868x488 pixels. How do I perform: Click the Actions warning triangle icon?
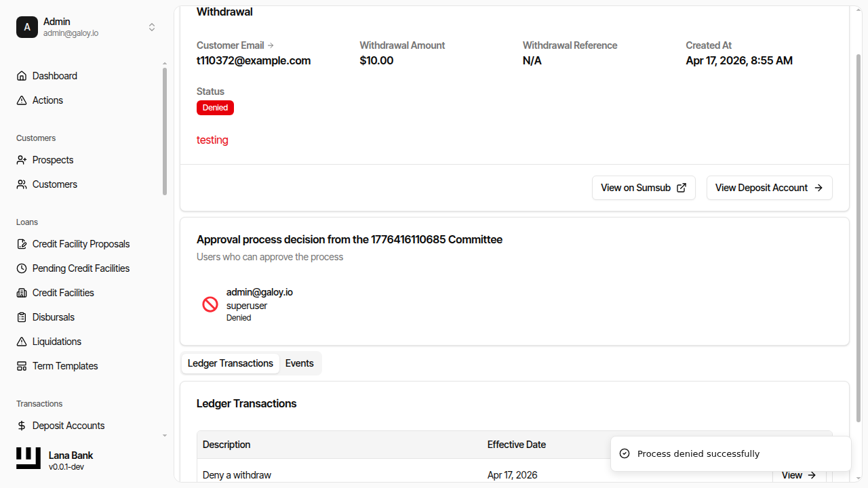click(22, 100)
